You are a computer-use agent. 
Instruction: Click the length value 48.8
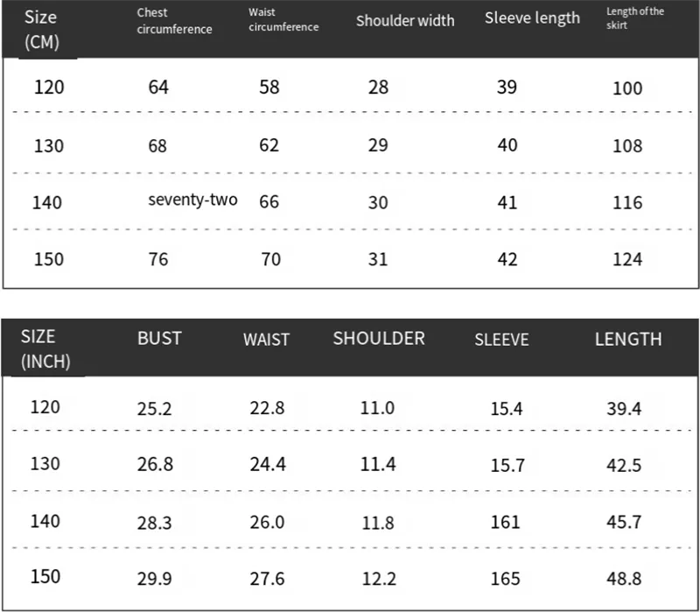coord(624,579)
